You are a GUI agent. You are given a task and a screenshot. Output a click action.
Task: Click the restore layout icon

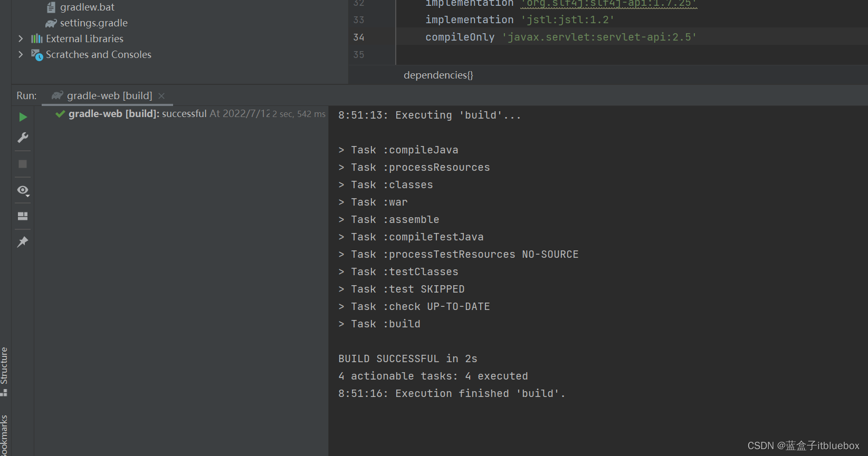click(x=23, y=216)
